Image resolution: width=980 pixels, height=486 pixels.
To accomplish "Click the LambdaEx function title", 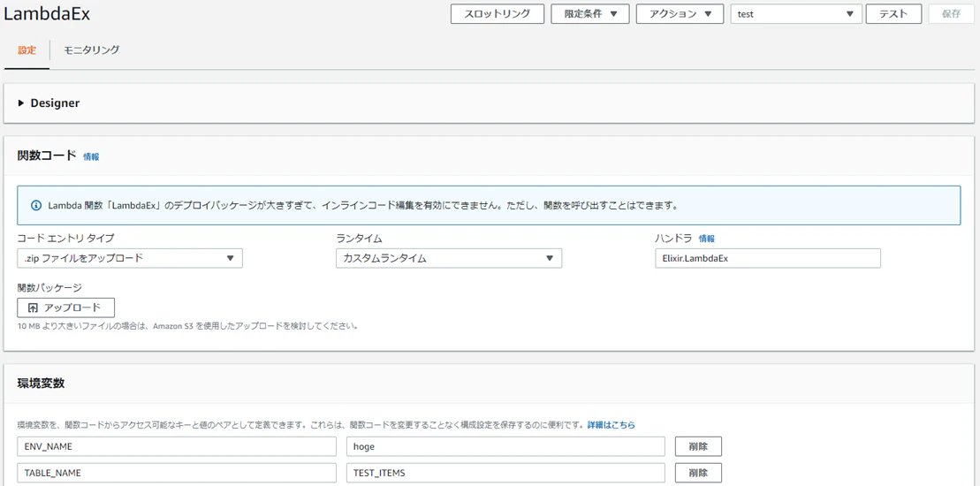I will pyautogui.click(x=47, y=14).
